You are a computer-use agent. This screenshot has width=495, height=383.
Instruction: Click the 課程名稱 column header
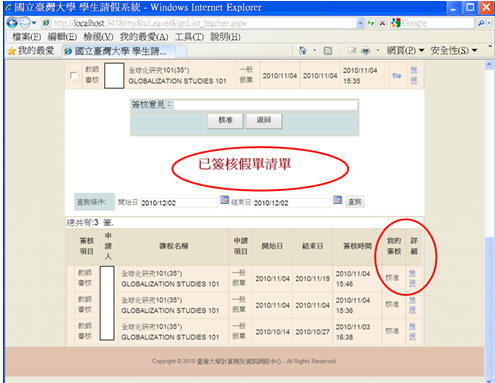(174, 246)
